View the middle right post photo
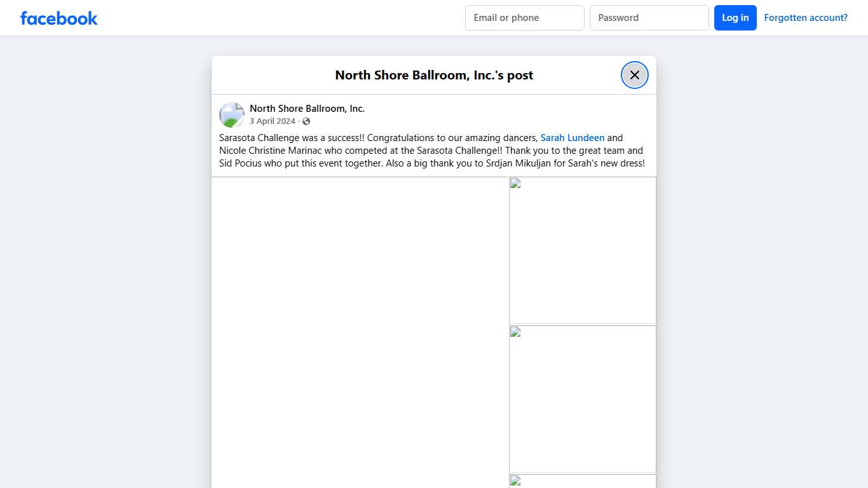Screen dimensions: 868x488 (583, 400)
